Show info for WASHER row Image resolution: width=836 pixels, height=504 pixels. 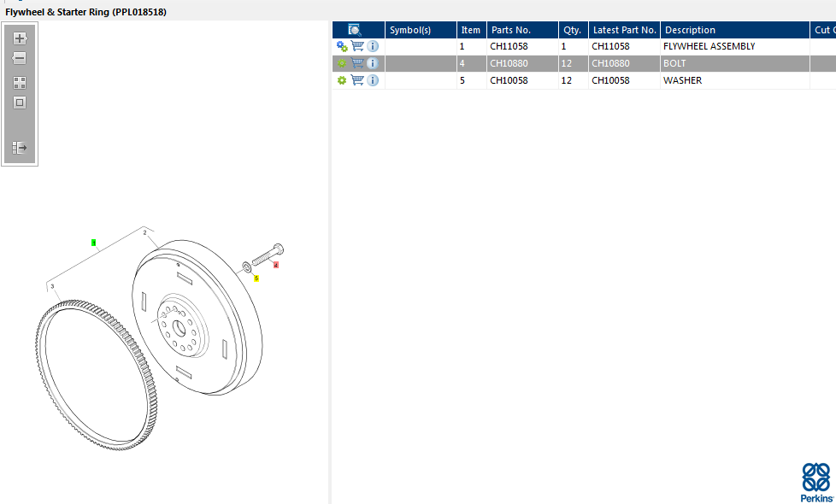click(x=373, y=80)
